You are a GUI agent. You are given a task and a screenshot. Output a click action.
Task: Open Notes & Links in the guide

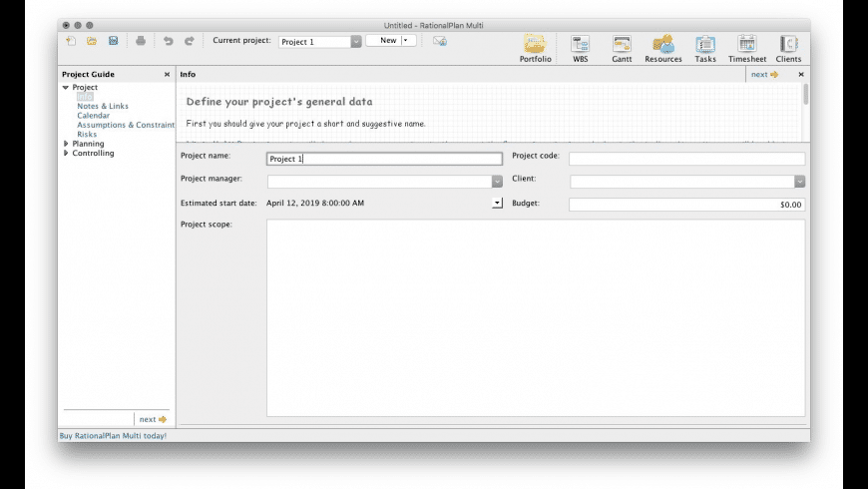(103, 106)
